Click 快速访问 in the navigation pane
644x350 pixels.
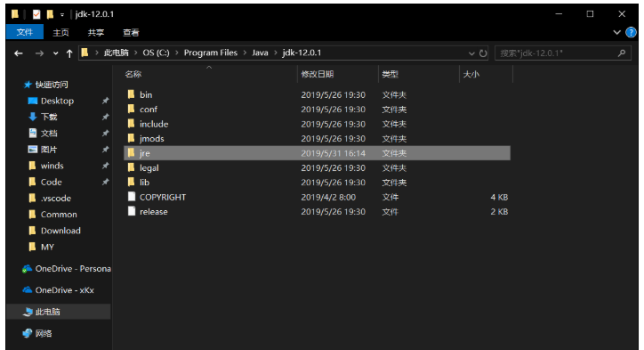point(52,85)
